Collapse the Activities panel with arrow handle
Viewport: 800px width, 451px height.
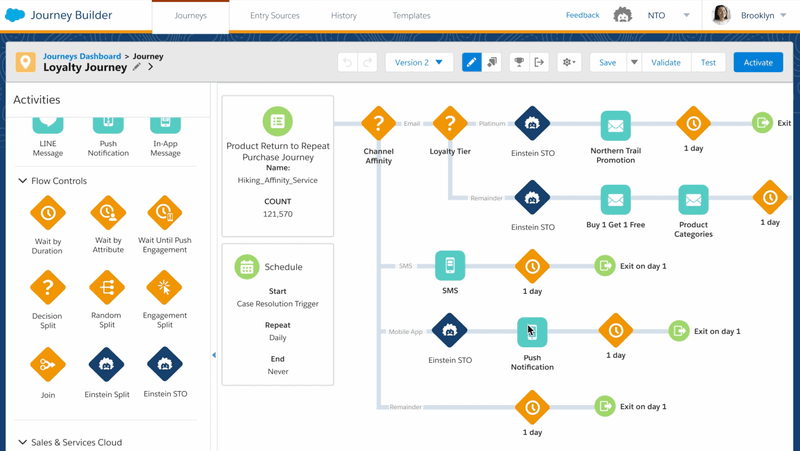click(x=214, y=355)
